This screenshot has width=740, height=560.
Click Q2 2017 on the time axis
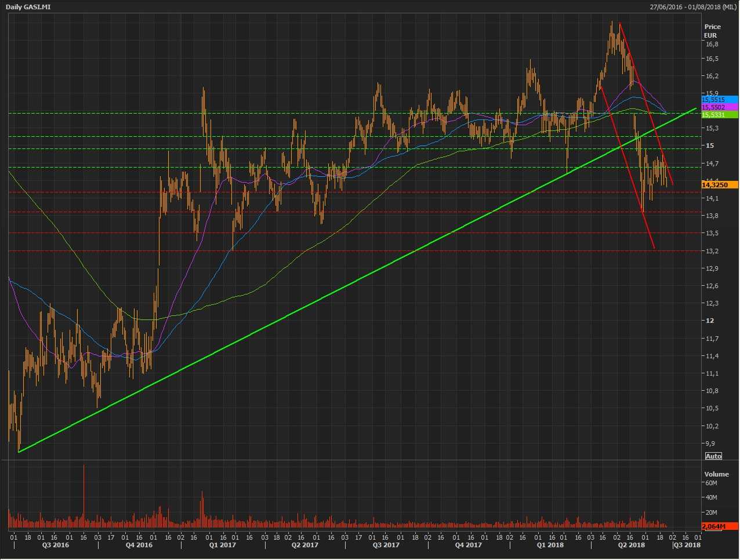pos(305,545)
